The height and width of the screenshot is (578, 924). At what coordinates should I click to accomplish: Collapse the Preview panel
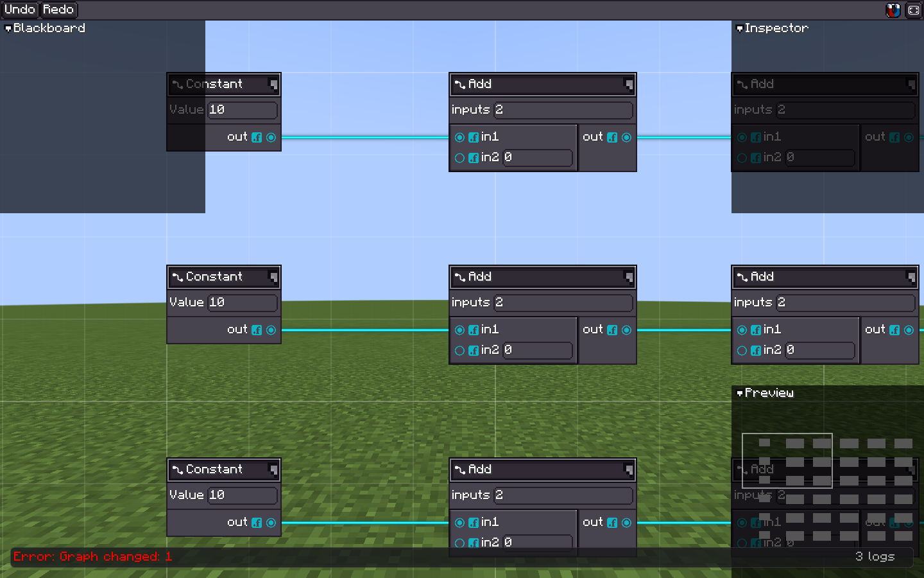coord(739,393)
